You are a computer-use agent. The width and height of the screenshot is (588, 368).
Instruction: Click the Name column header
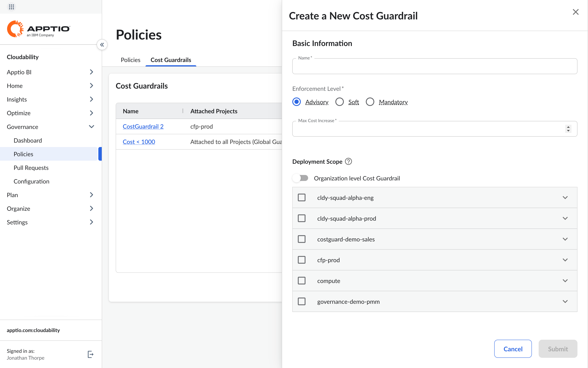coord(130,111)
